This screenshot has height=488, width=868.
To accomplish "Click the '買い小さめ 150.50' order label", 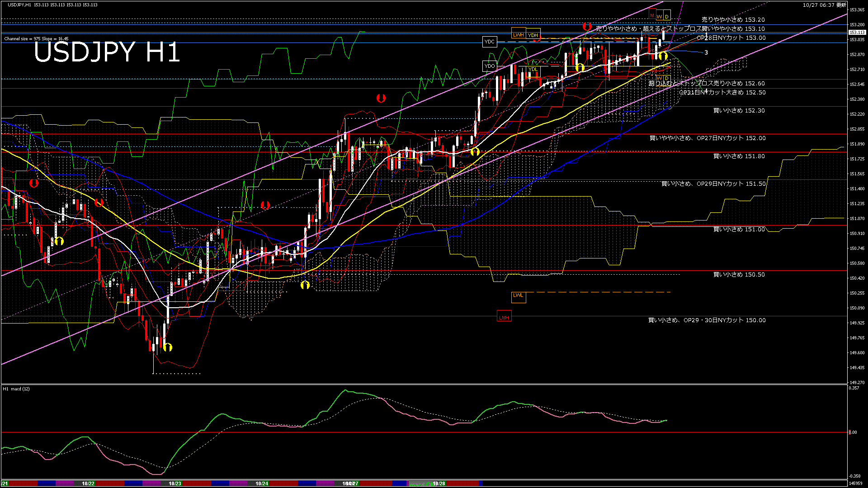I will point(739,275).
